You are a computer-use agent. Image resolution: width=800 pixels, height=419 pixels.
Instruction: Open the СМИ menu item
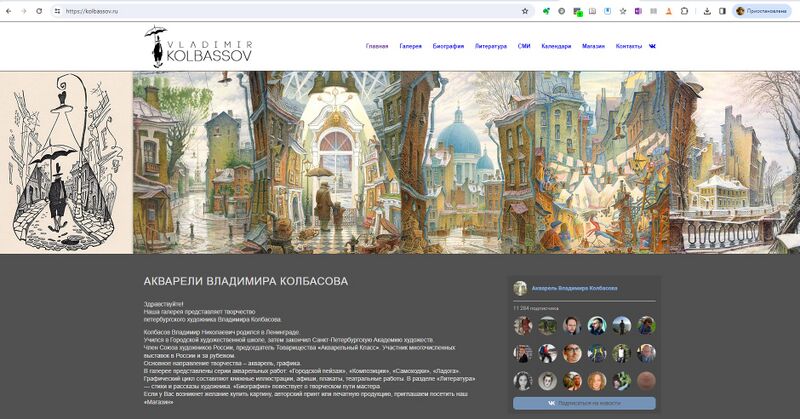(x=524, y=46)
